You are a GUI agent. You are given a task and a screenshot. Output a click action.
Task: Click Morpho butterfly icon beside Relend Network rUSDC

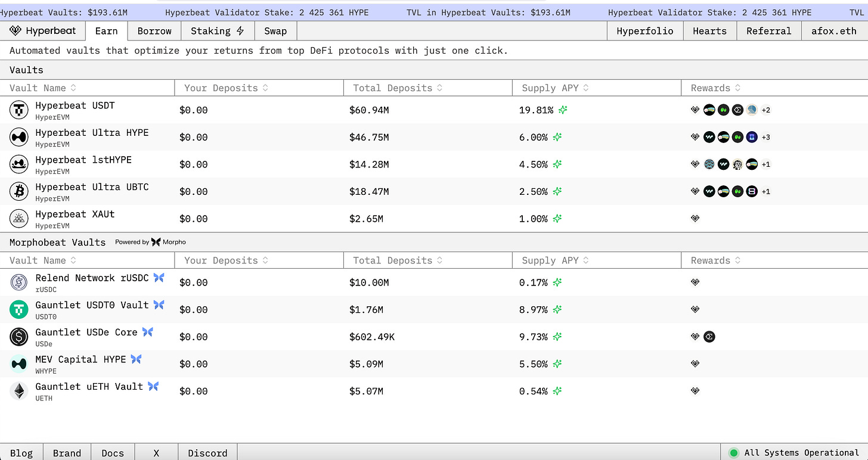159,278
